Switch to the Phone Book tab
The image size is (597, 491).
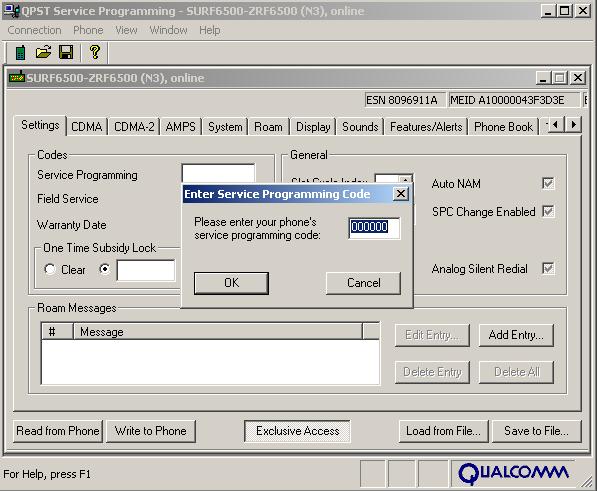[503, 127]
